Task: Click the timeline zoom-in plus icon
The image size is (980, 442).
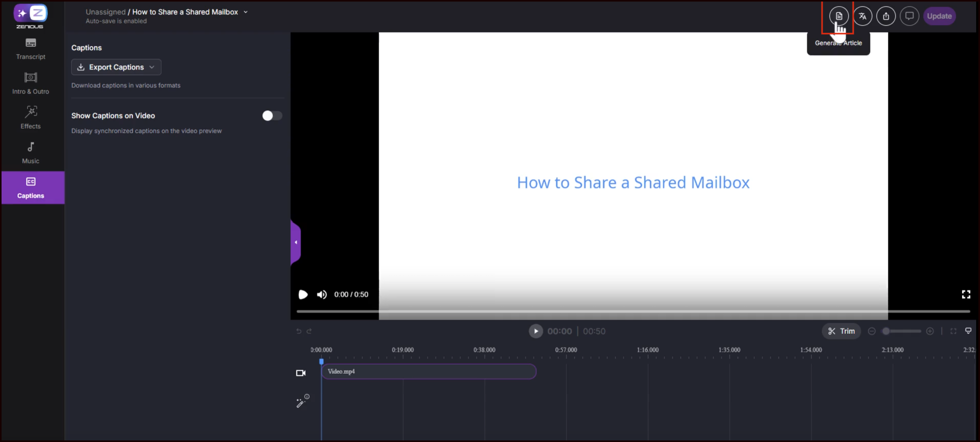Action: click(x=930, y=331)
